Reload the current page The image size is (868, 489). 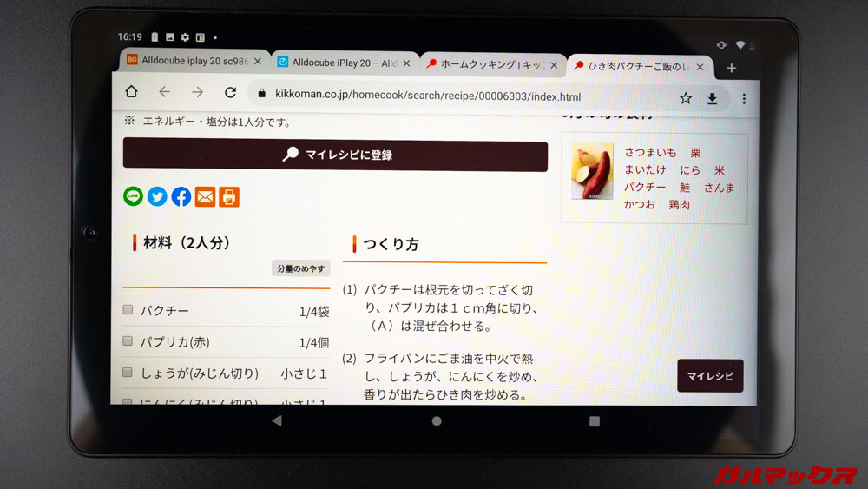pos(230,92)
